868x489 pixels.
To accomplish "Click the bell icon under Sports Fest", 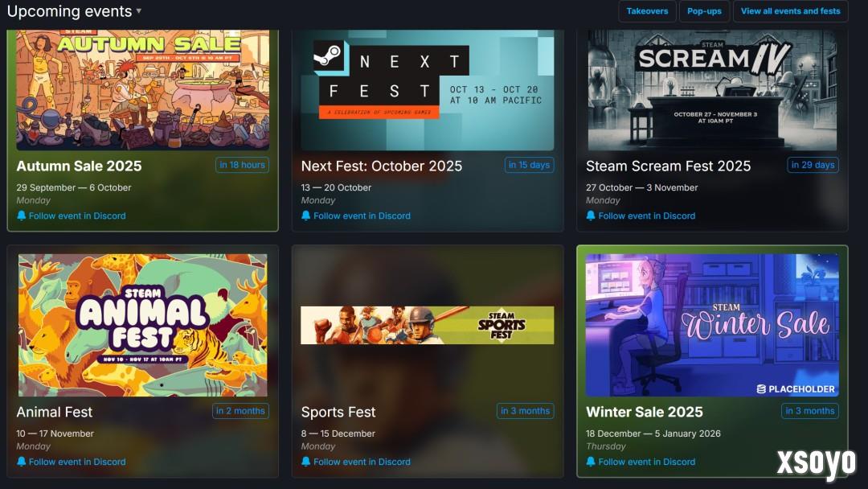I will pos(305,462).
